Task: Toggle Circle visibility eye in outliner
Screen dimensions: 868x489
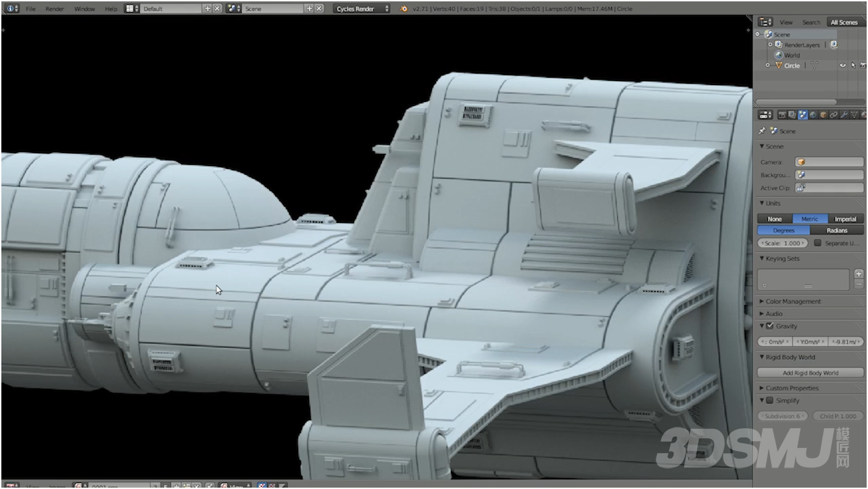Action: (x=842, y=66)
